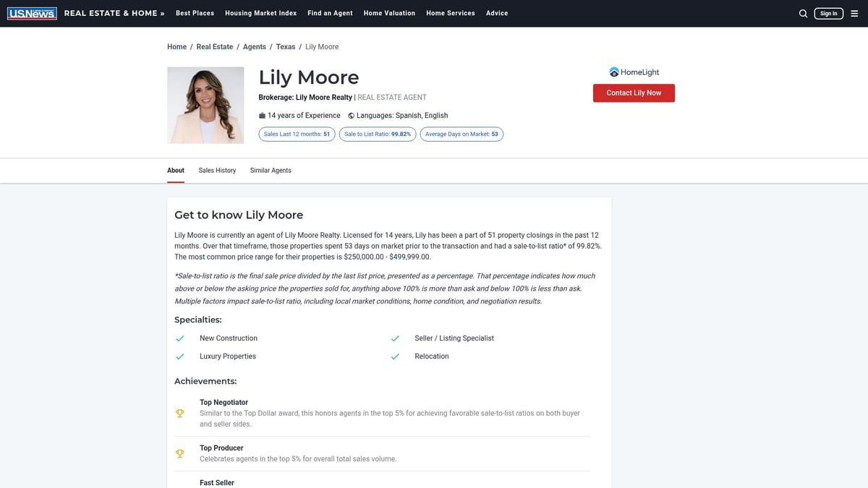Click the green checkmark next to Relocation
Image resolution: width=868 pixels, height=488 pixels.
(x=395, y=356)
